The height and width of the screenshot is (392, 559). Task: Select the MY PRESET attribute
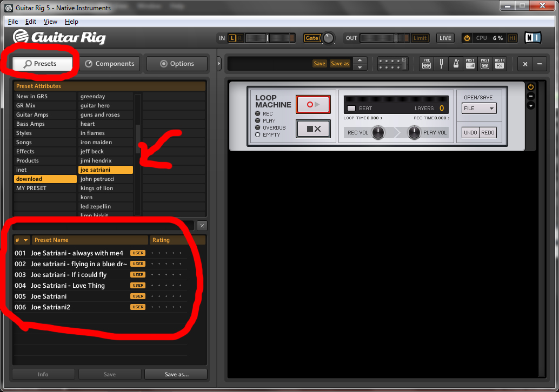(x=45, y=188)
